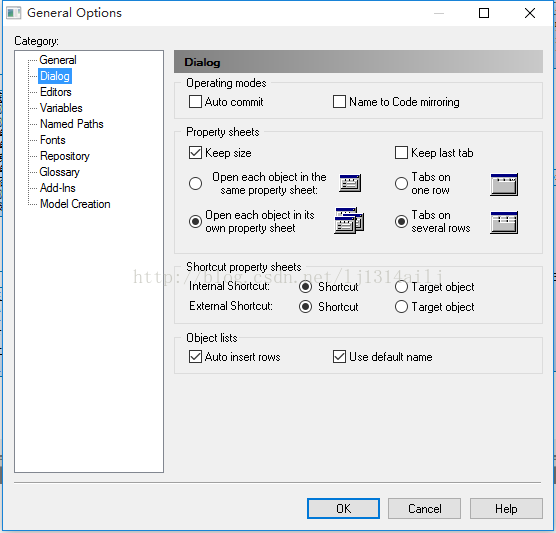Choose Tabs on one row
This screenshot has height=533, width=556.
pyautogui.click(x=401, y=183)
